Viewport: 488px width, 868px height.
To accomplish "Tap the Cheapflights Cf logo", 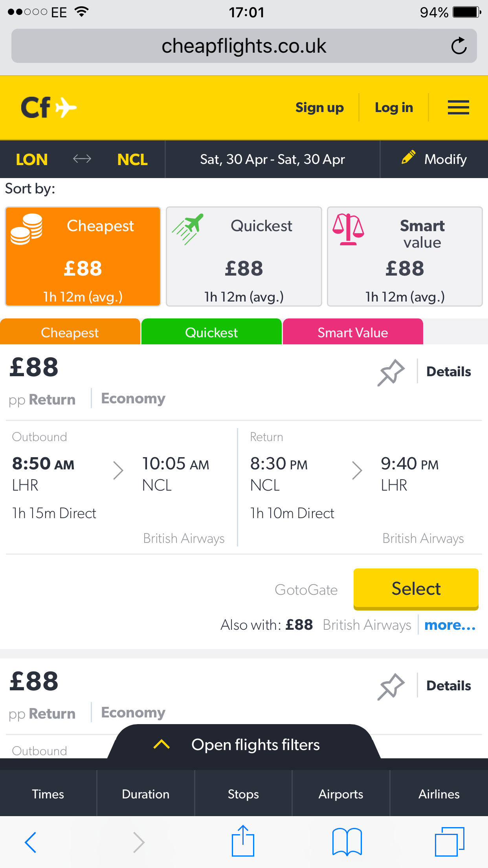I will click(48, 107).
